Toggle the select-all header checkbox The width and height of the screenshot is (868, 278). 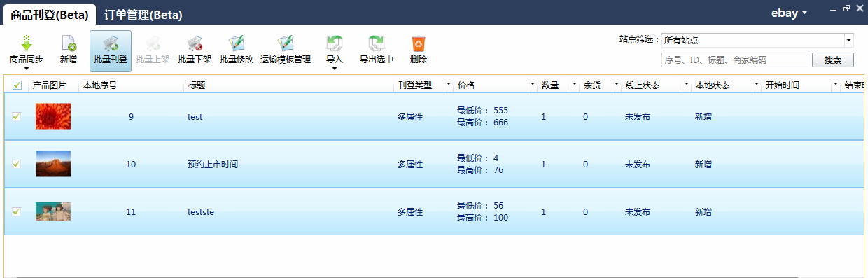point(17,85)
